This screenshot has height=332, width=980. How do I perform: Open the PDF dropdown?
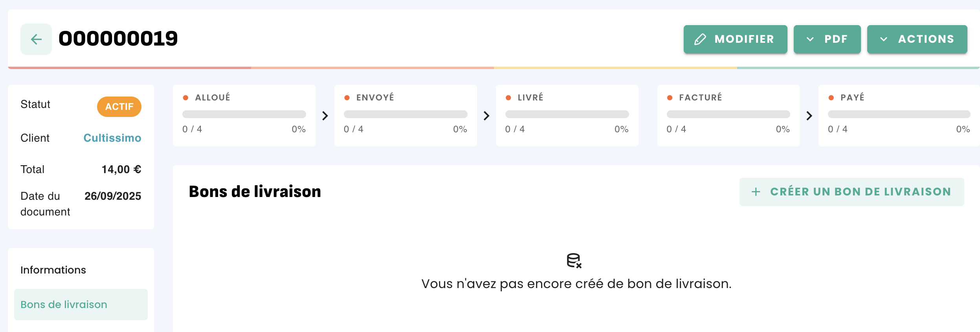(x=827, y=39)
